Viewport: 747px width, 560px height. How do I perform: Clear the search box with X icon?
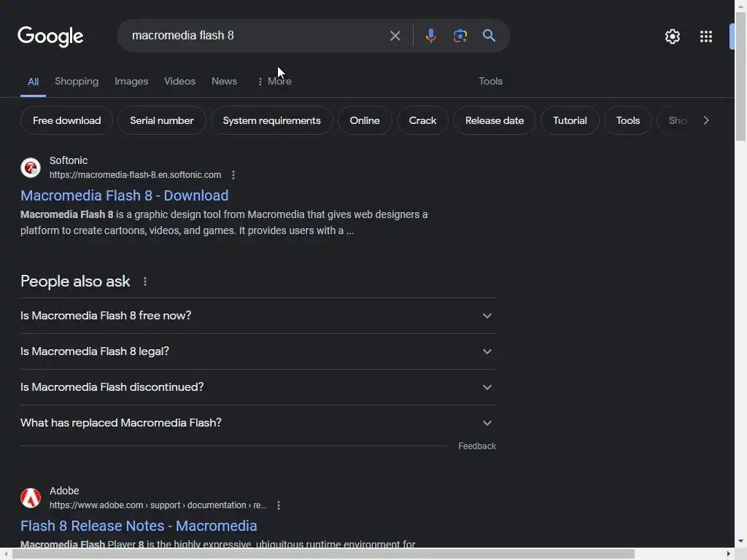pos(395,36)
